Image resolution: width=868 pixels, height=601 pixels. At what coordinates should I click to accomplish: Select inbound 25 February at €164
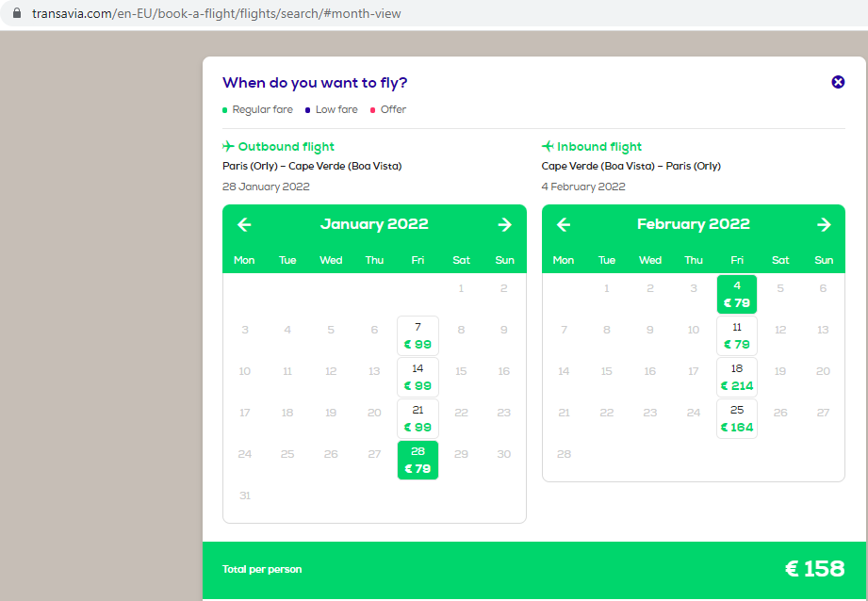point(737,418)
